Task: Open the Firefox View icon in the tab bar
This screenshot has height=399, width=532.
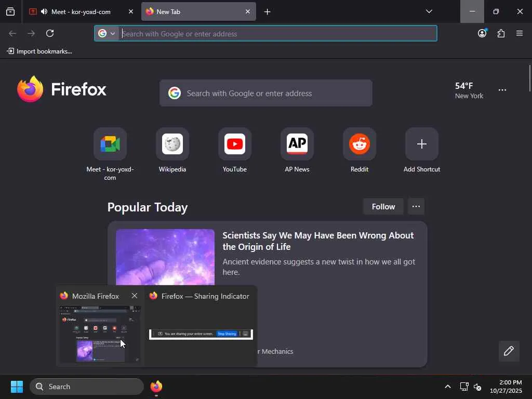Action: coord(10,11)
